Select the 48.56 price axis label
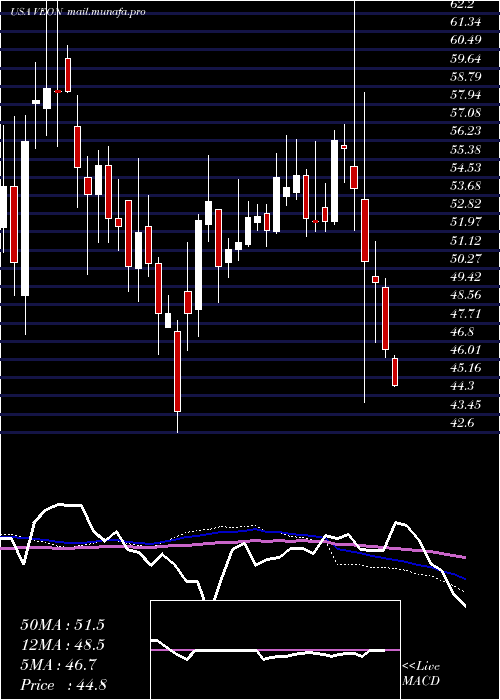This screenshot has width=500, height=700. [x=466, y=295]
